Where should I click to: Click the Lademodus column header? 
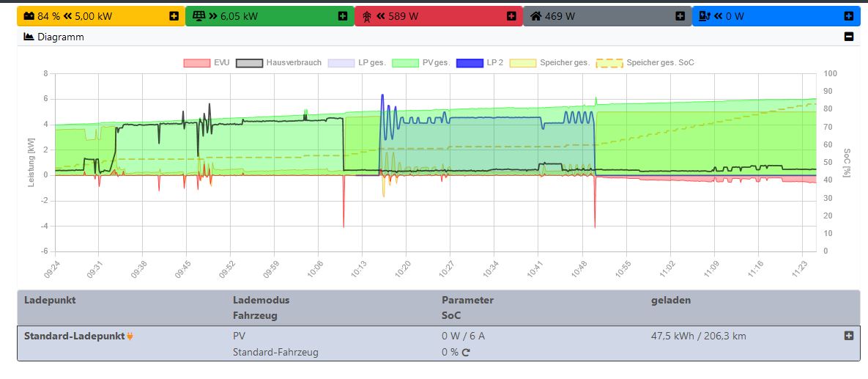tap(261, 300)
